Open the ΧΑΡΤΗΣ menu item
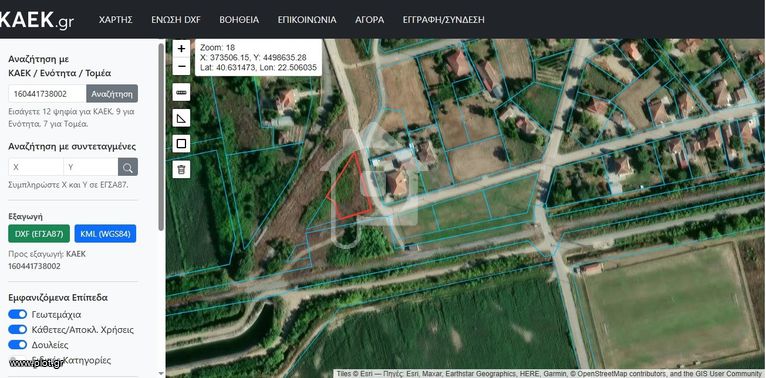The image size is (766, 378). coord(116,20)
